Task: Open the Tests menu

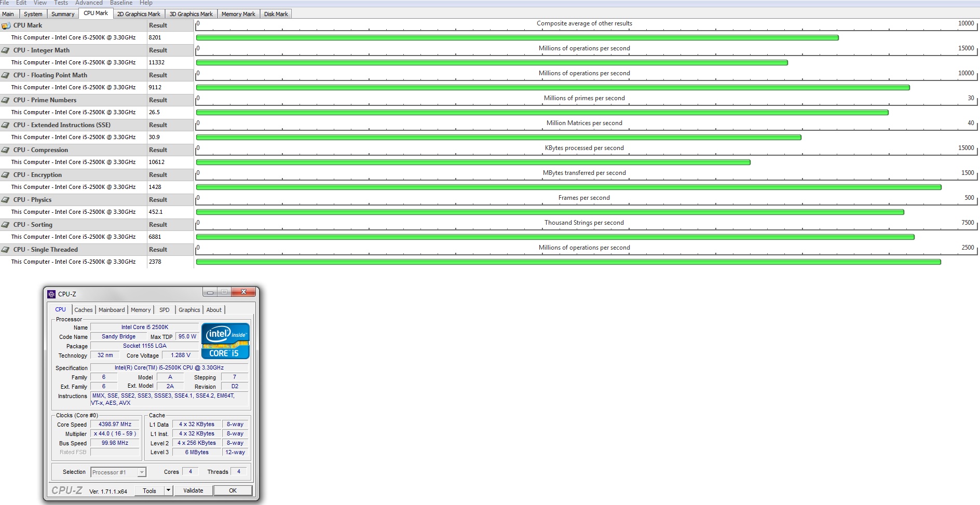Action: (61, 3)
